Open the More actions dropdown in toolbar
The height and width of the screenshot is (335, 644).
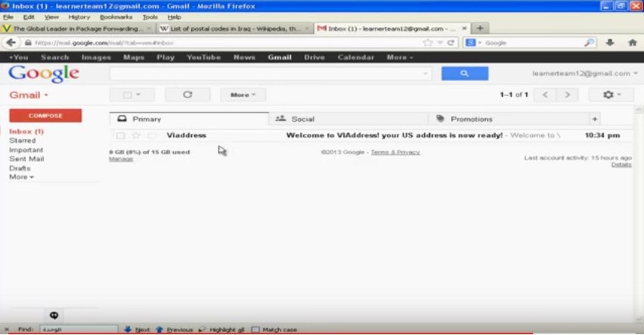243,95
